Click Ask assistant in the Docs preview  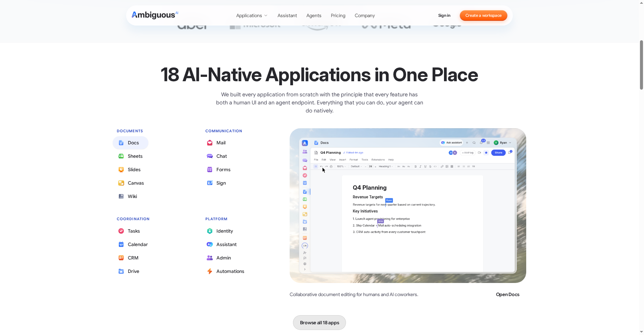451,143
